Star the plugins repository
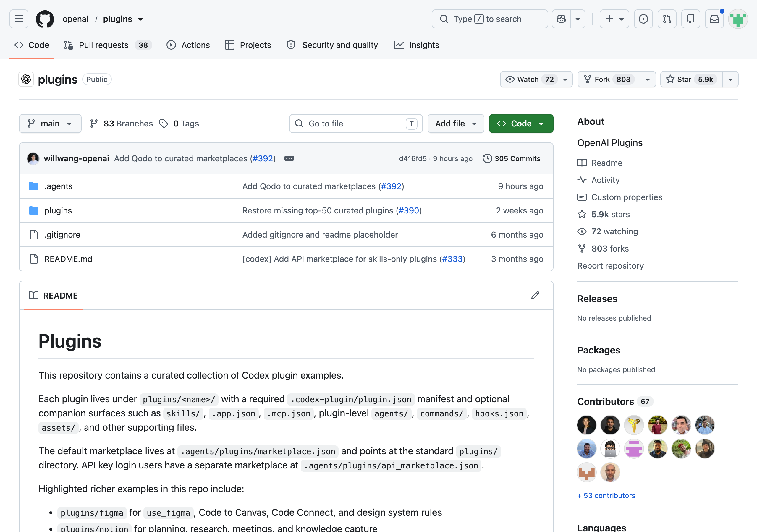Viewport: 757px width, 532px height. [x=691, y=79]
